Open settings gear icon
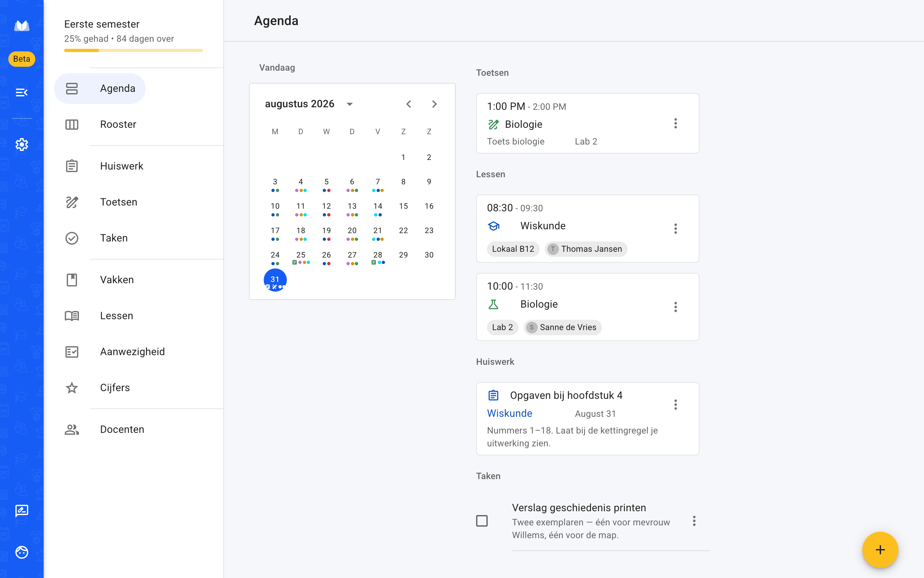 pos(22,144)
